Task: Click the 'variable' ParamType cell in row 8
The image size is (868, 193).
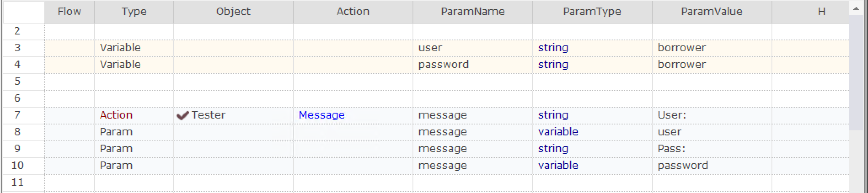Action: (x=558, y=132)
